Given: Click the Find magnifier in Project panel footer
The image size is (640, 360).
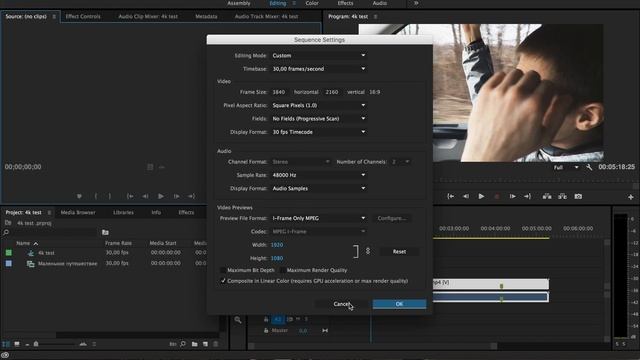Looking at the screenshot, I should tap(183, 344).
